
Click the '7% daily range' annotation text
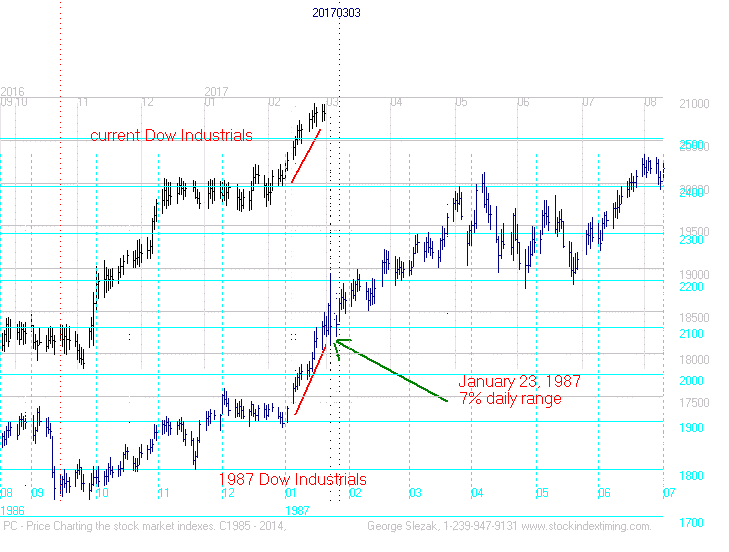coord(510,399)
